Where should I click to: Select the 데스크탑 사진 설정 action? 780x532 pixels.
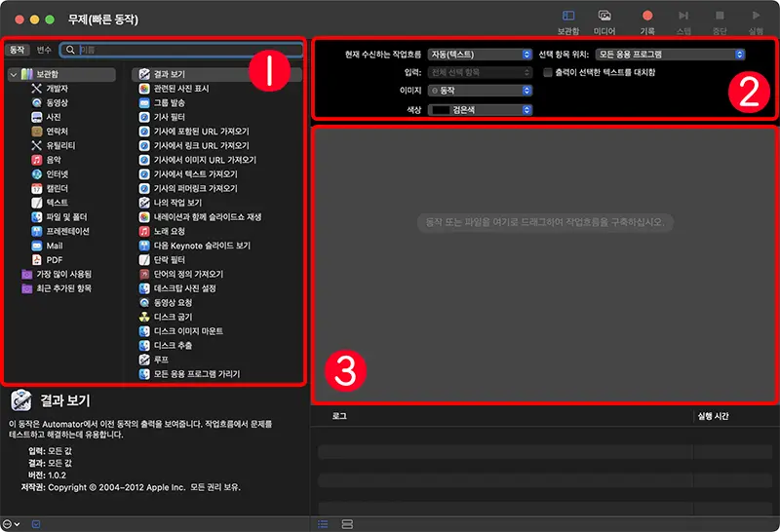click(177, 288)
